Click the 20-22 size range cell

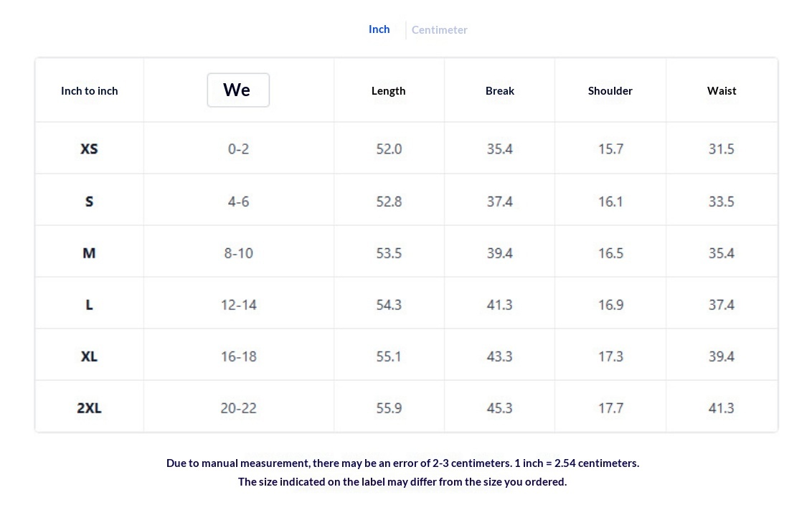tap(238, 408)
